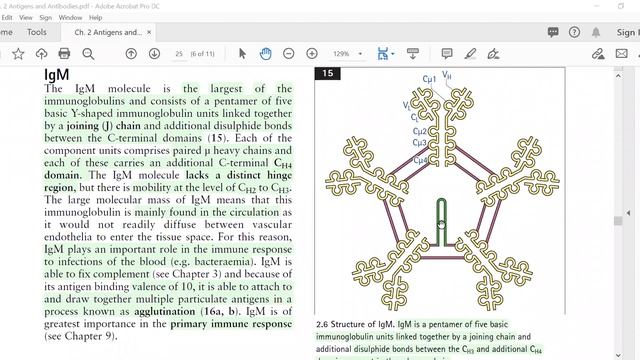The image size is (640, 360).
Task: Open the View menu
Action: (25, 18)
